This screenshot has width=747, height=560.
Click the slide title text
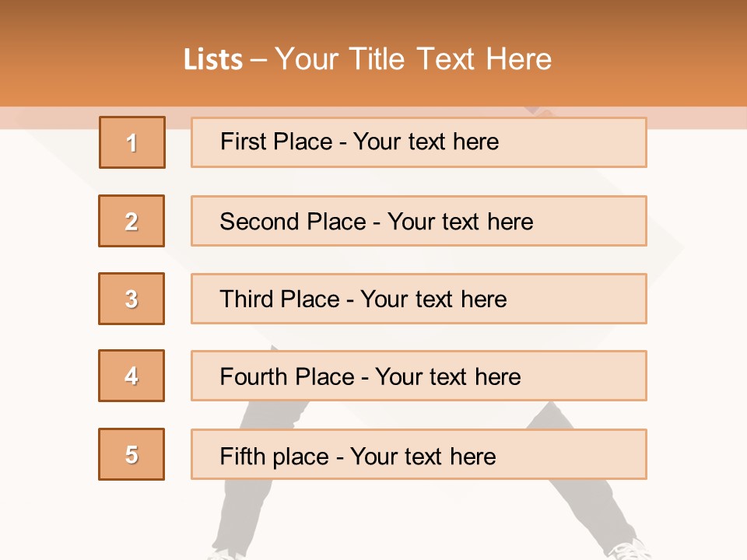pyautogui.click(x=367, y=59)
